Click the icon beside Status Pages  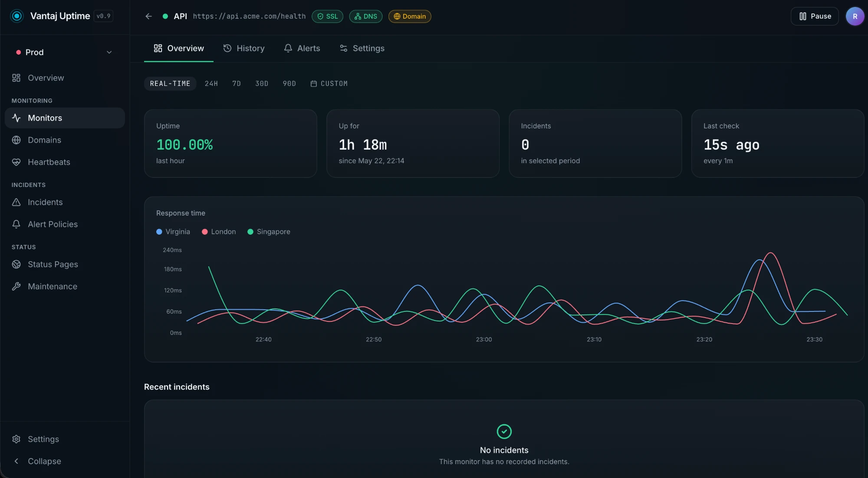(16, 264)
